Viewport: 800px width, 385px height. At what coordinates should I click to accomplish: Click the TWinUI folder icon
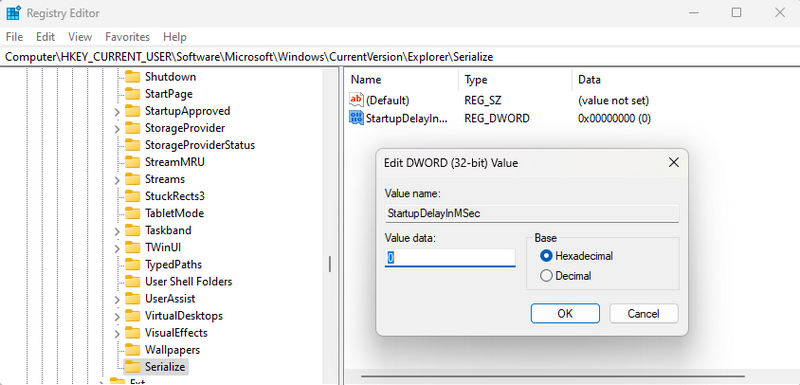point(133,247)
